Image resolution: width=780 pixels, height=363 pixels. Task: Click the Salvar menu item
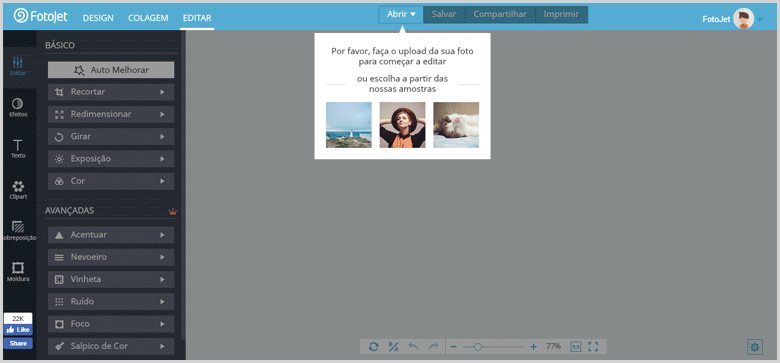point(444,14)
